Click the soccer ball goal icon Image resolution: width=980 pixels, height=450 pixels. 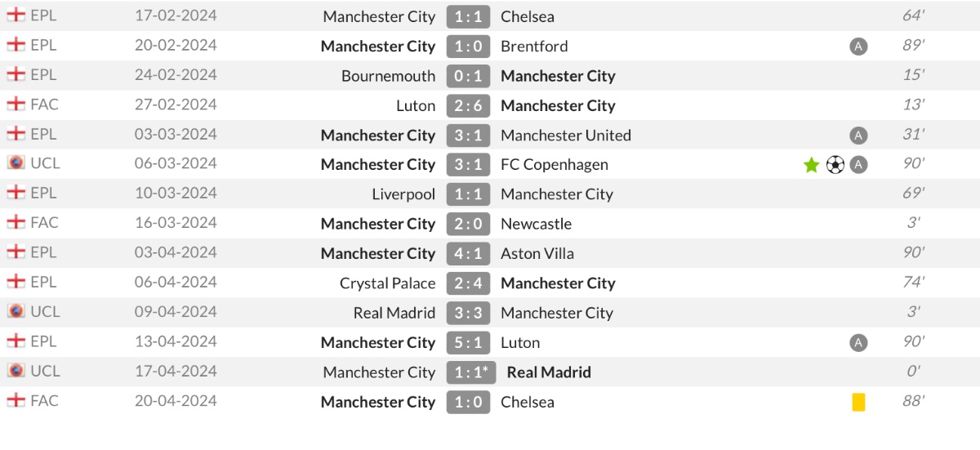pos(835,165)
